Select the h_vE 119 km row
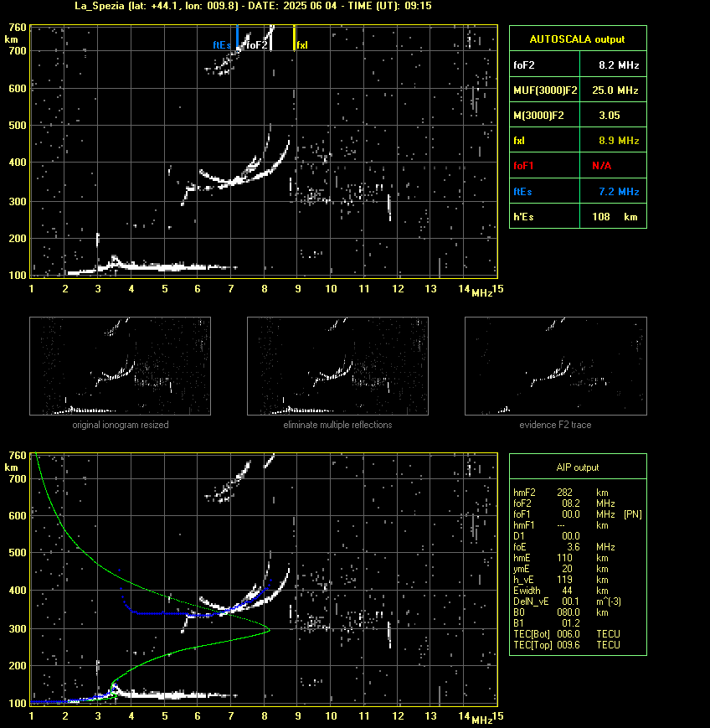Viewport: 710px width, 728px height. pyautogui.click(x=561, y=580)
